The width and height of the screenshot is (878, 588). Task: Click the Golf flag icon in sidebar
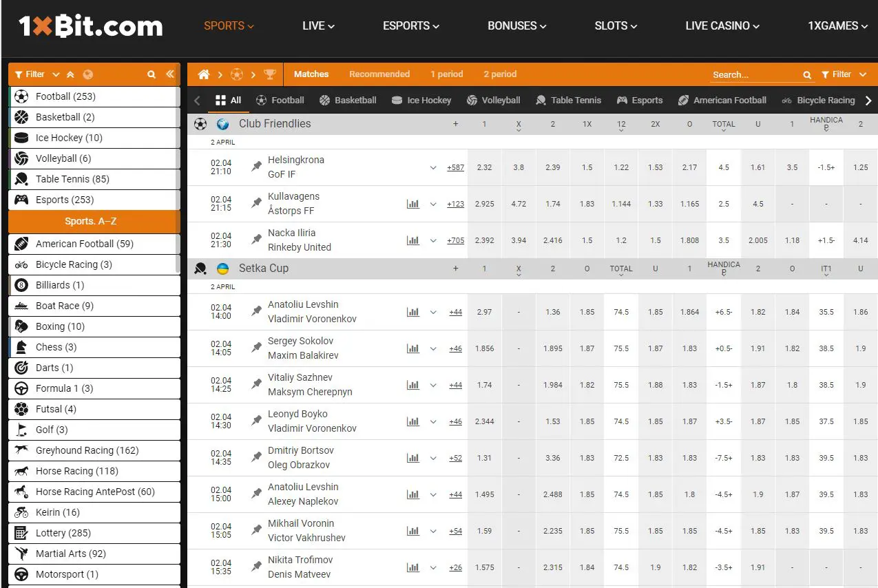tap(21, 430)
